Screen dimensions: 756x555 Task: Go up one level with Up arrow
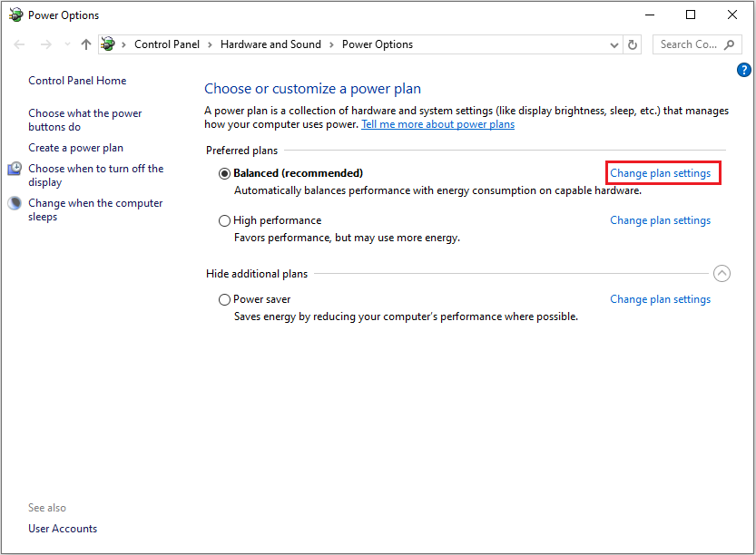tap(86, 44)
